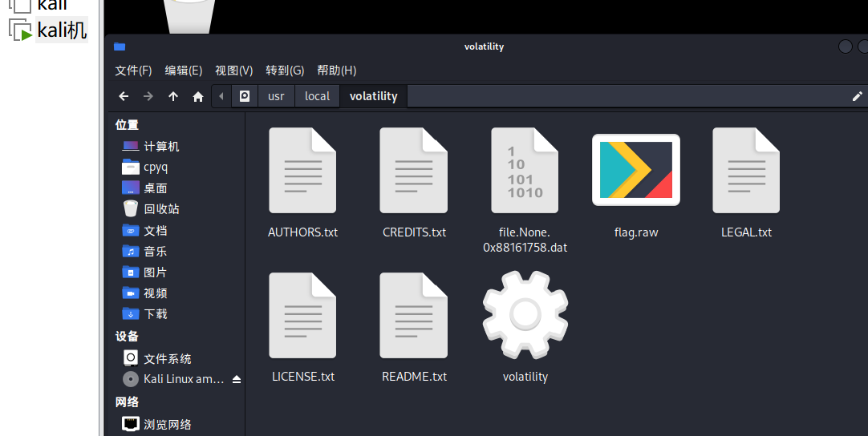The width and height of the screenshot is (868, 436).
Task: Open home folder via house icon
Action: tap(198, 96)
